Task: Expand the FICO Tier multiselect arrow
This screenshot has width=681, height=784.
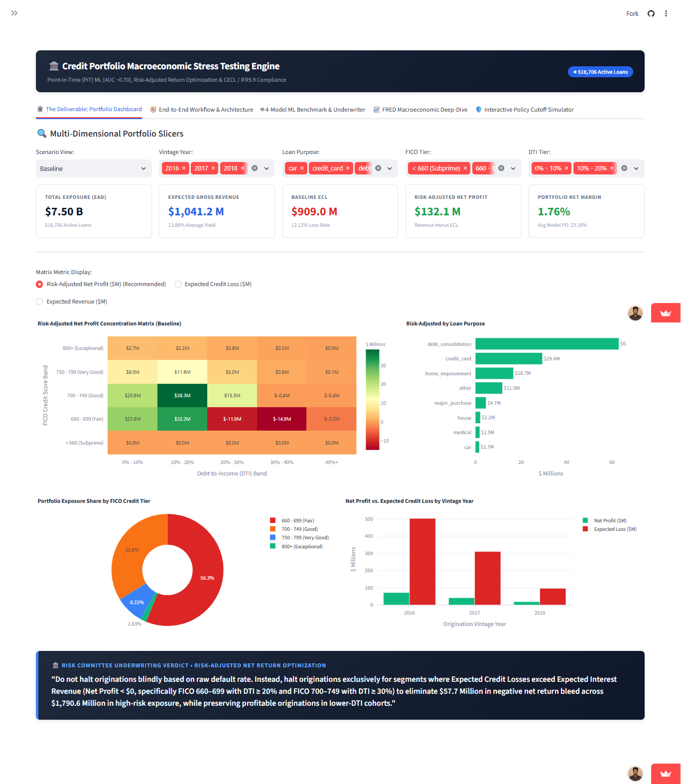Action: (x=513, y=168)
